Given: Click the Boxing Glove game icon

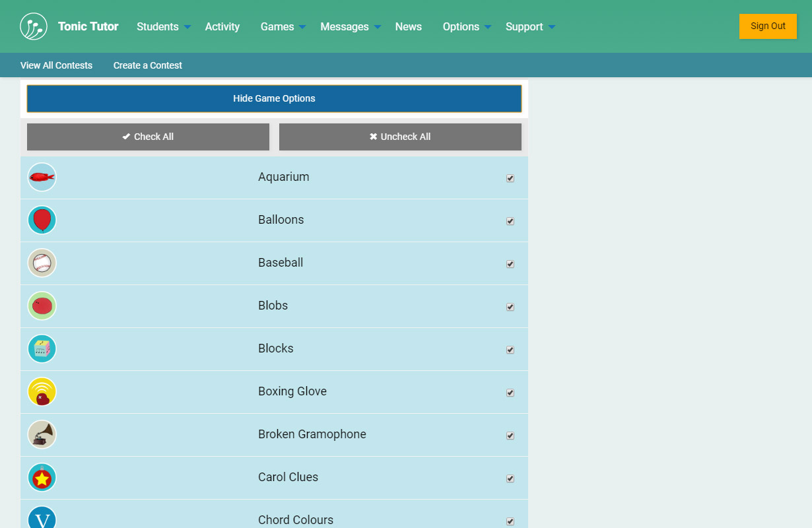Looking at the screenshot, I should [x=42, y=391].
